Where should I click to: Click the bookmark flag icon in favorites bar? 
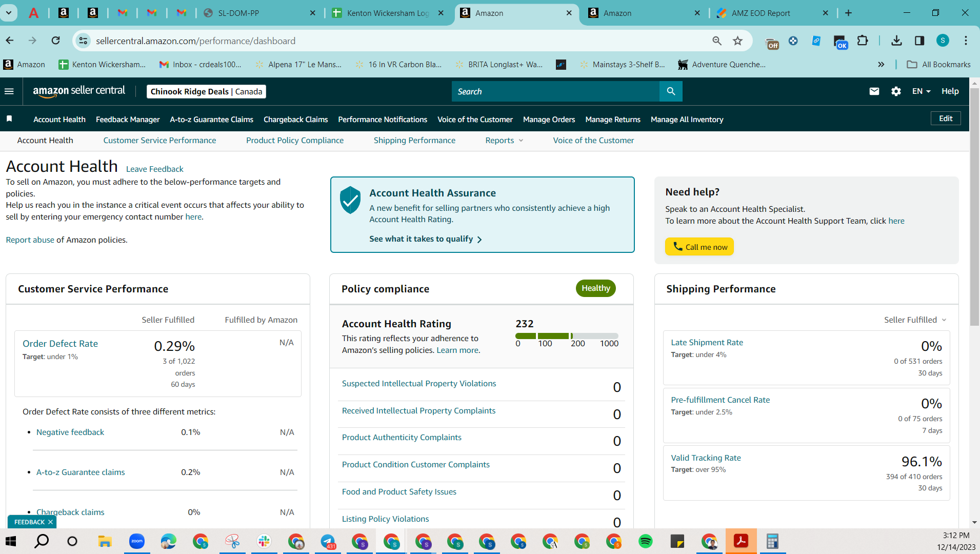coord(9,119)
